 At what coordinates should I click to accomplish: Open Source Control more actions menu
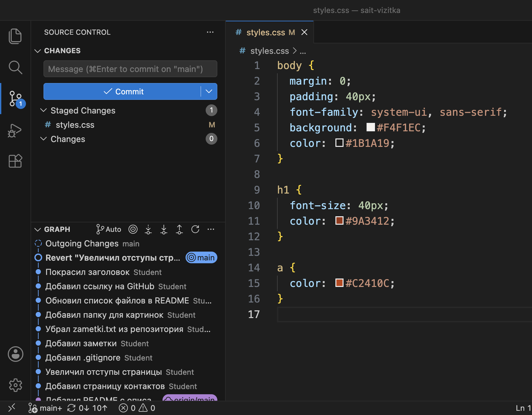pos(210,32)
